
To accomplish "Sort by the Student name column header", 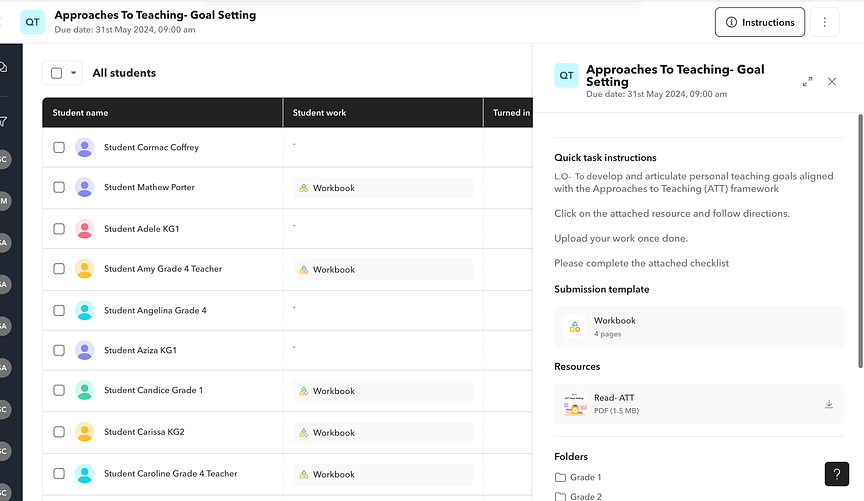I will (x=80, y=113).
